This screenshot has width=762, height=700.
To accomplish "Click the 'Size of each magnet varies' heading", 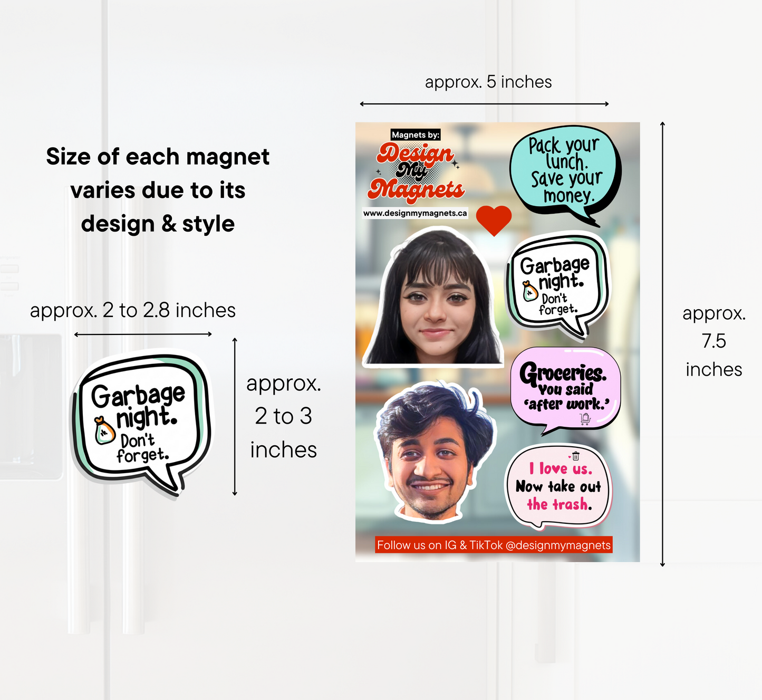I will click(158, 190).
